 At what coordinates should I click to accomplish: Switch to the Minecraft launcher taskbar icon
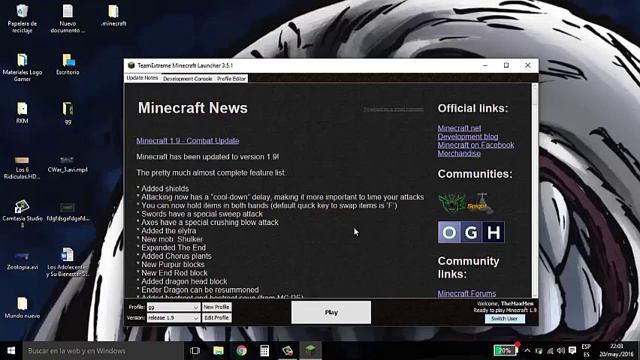(x=310, y=351)
